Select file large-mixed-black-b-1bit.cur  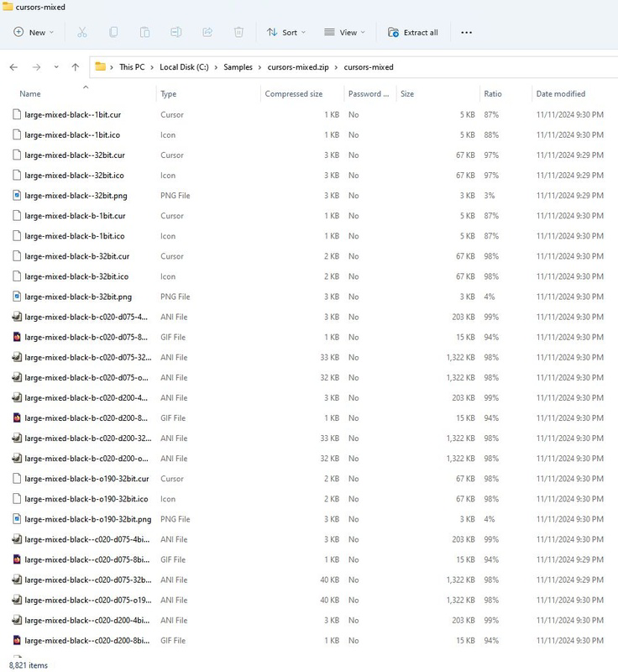[75, 216]
